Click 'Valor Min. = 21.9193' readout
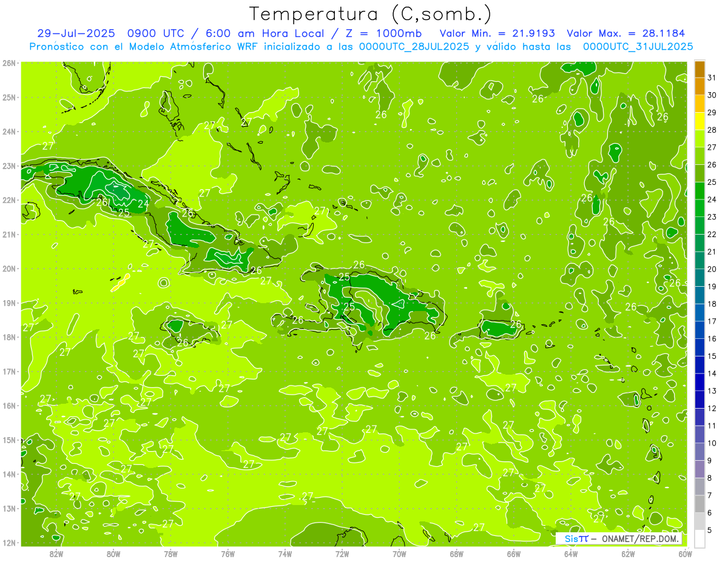Image resolution: width=728 pixels, height=562 pixels. (497, 33)
